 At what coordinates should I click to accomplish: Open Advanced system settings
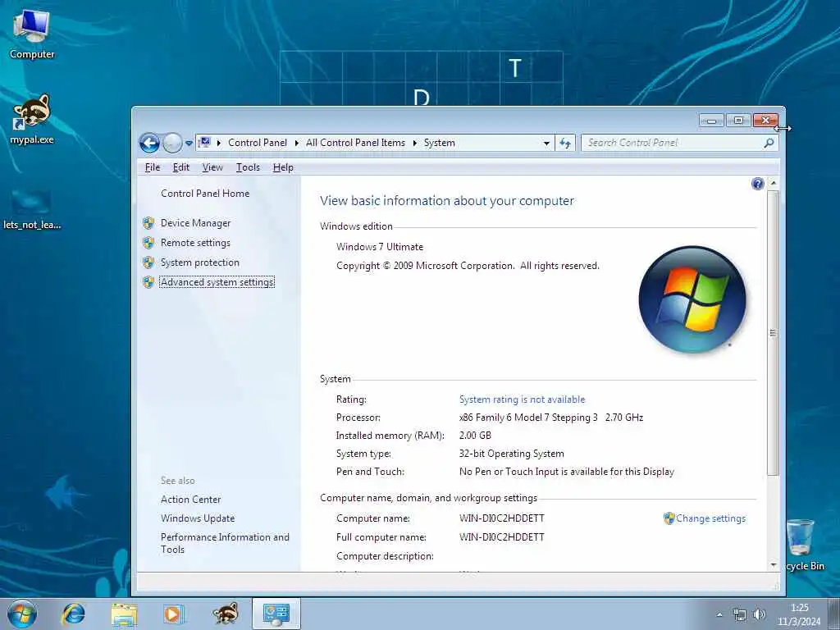[217, 282]
